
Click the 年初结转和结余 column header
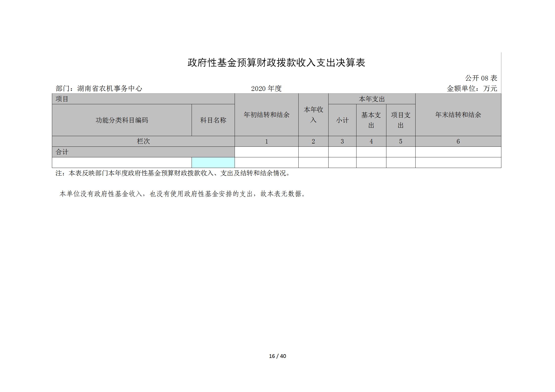tap(266, 115)
